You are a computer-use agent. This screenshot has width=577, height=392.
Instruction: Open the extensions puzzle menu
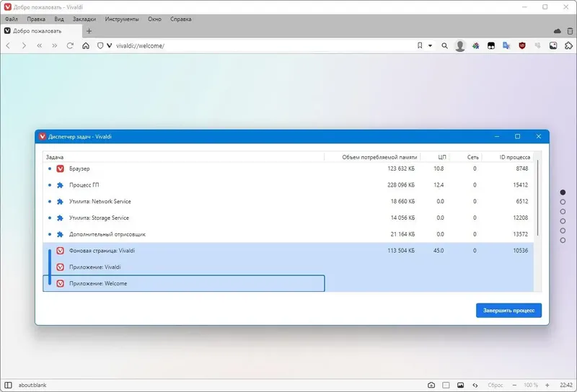568,45
